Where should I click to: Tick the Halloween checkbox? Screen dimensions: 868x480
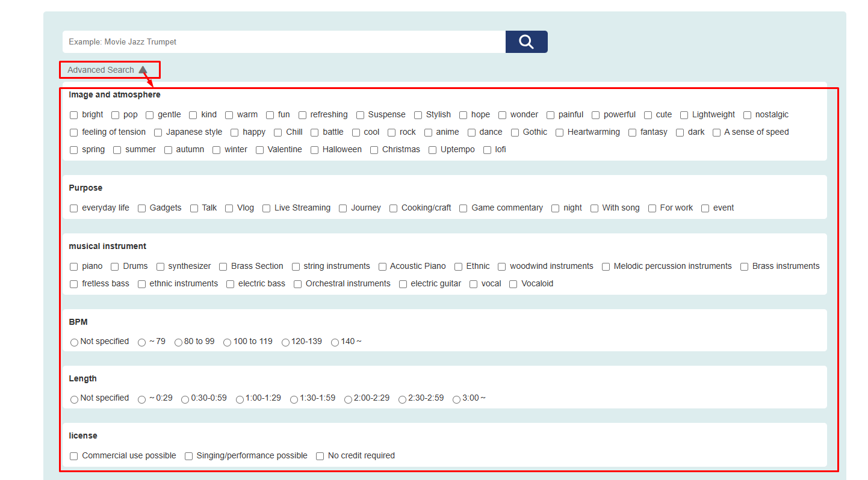click(315, 150)
